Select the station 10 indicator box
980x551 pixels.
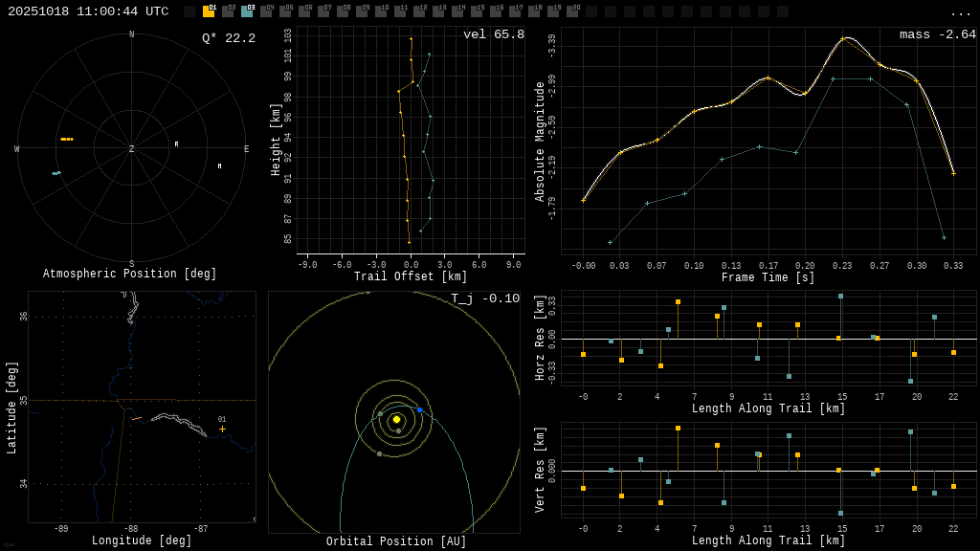pyautogui.click(x=381, y=11)
